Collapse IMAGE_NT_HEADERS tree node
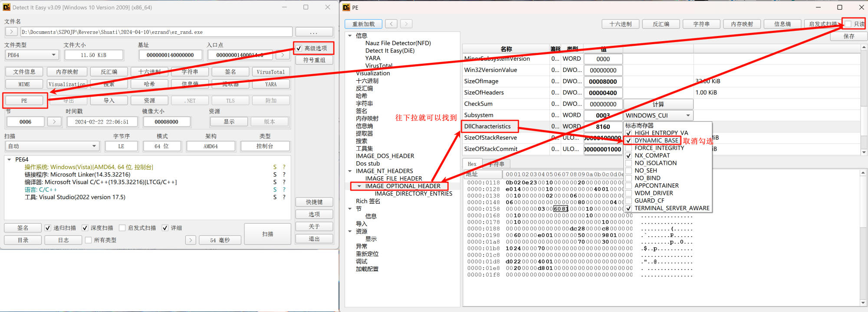The width and height of the screenshot is (868, 312). [350, 171]
